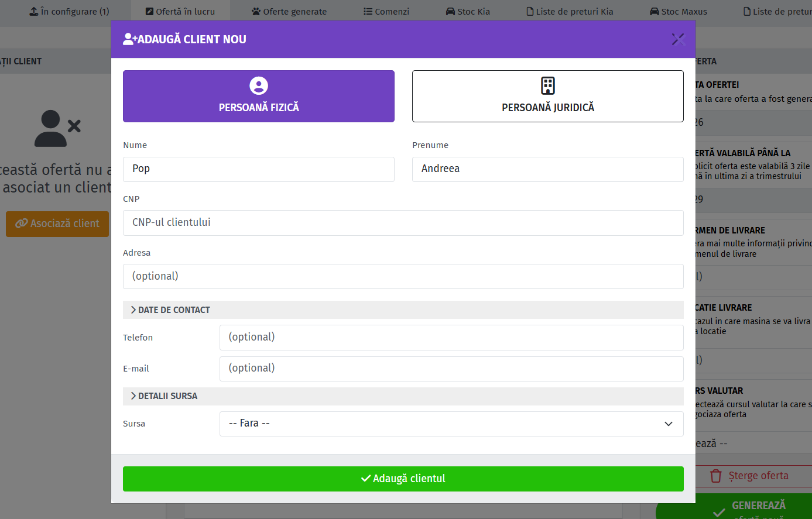The image size is (812, 519).
Task: Open Liste de preturi Kia tab
Action: [x=570, y=12]
